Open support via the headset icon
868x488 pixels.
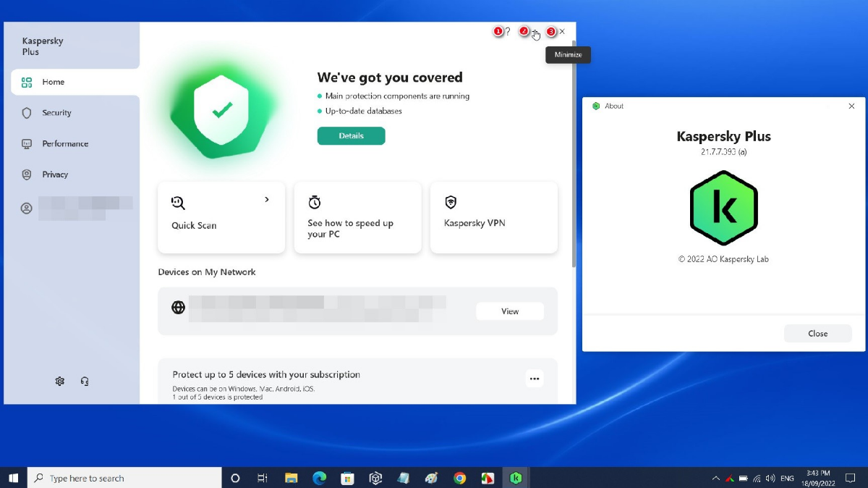pos(85,382)
